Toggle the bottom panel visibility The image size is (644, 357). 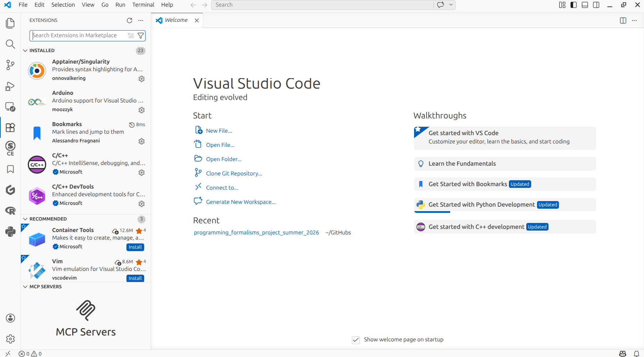pyautogui.click(x=585, y=5)
